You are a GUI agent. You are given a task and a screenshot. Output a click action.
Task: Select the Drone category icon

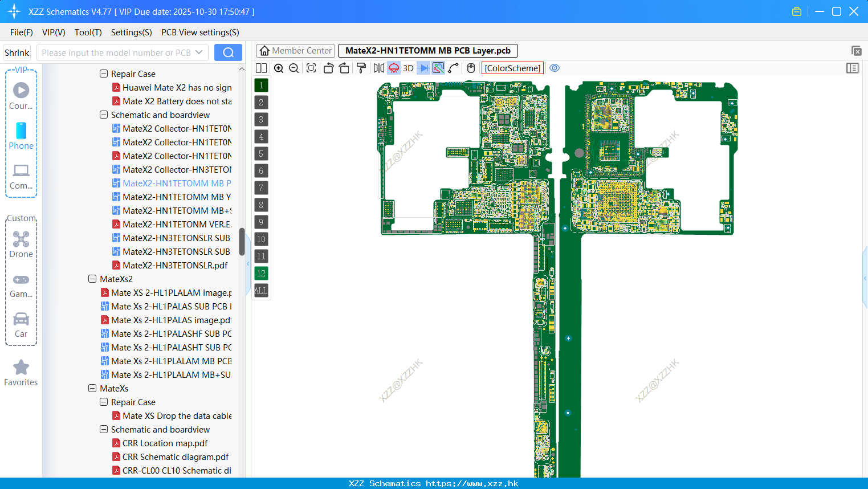(21, 244)
